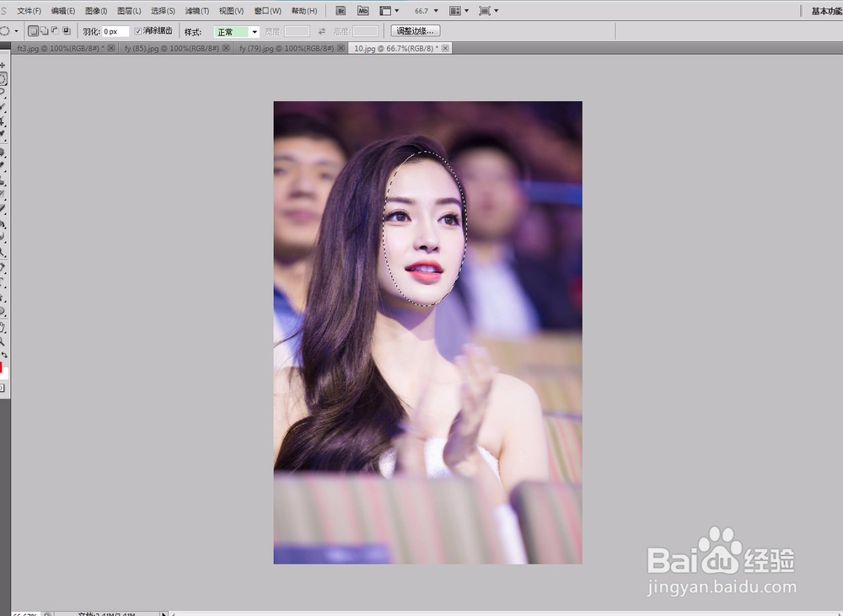This screenshot has height=616, width=843.
Task: Close the 10.jpg tab
Action: pos(445,48)
